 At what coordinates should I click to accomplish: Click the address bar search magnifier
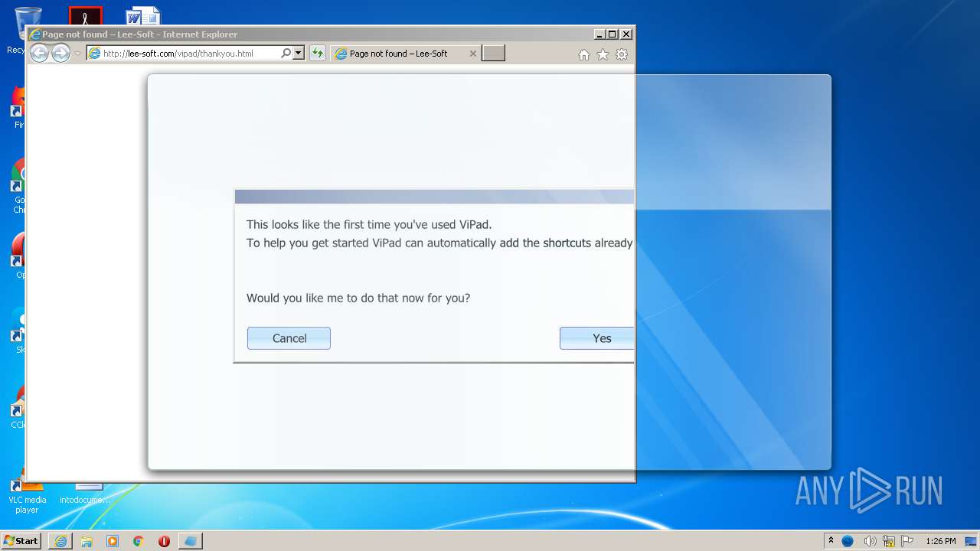coord(286,54)
